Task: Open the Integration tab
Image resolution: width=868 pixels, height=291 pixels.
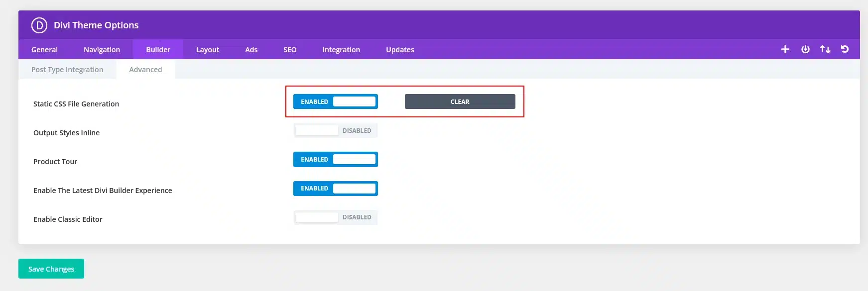Action: click(x=341, y=50)
